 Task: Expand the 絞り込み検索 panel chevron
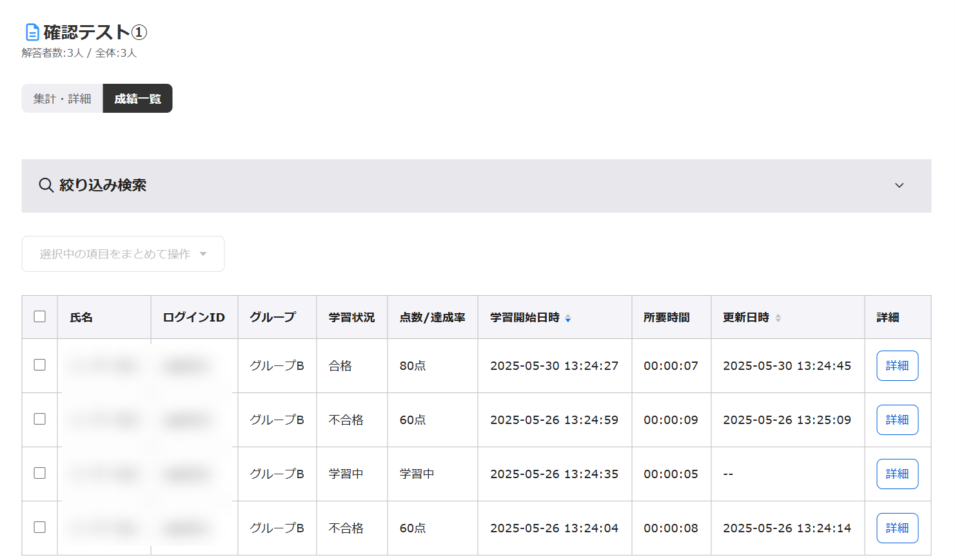899,186
